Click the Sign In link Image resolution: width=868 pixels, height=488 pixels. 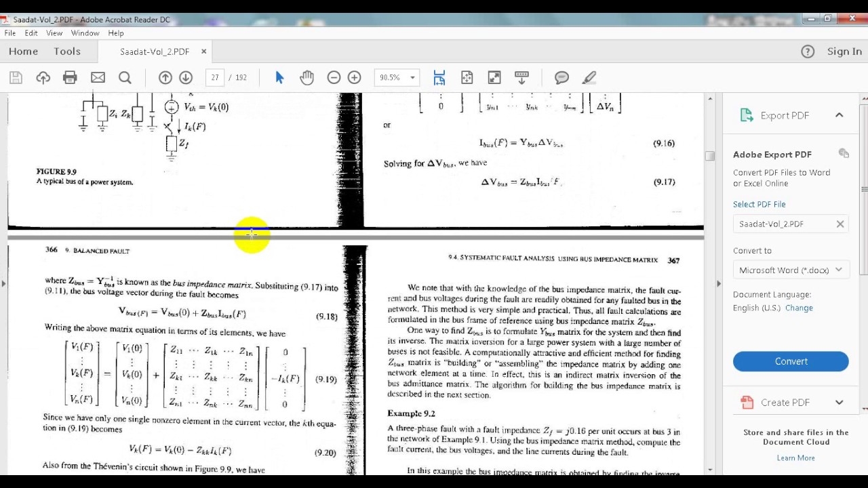pyautogui.click(x=844, y=52)
